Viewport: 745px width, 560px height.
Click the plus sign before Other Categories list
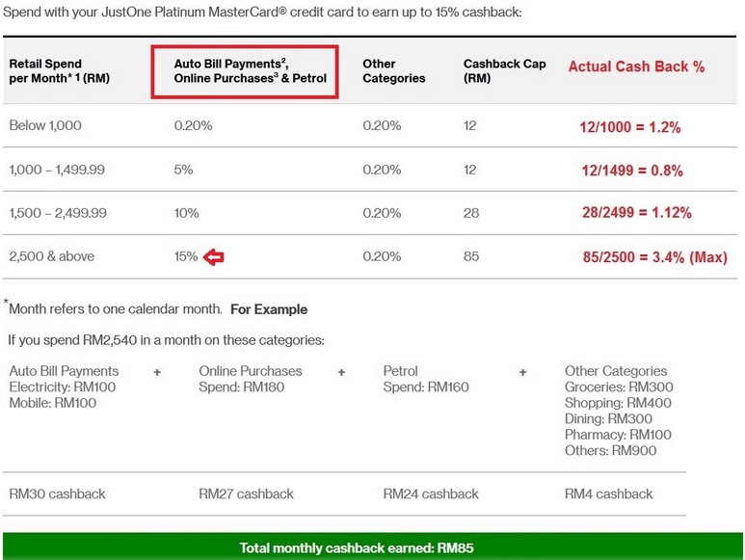[523, 371]
